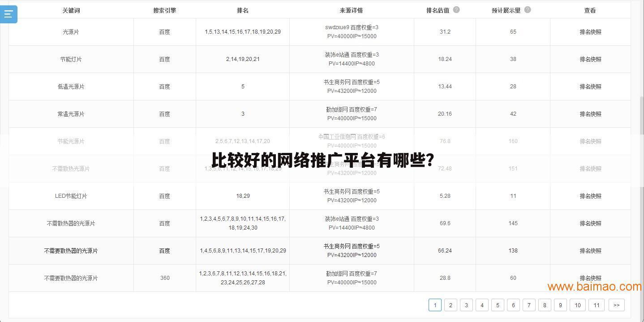Click the 搜索引擎 column header

[x=164, y=10]
